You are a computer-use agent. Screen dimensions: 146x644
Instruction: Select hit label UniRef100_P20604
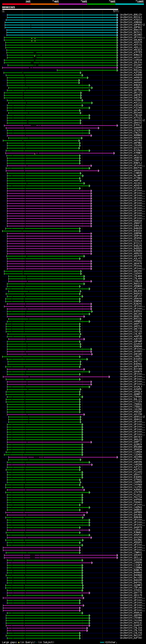coord(131,188)
